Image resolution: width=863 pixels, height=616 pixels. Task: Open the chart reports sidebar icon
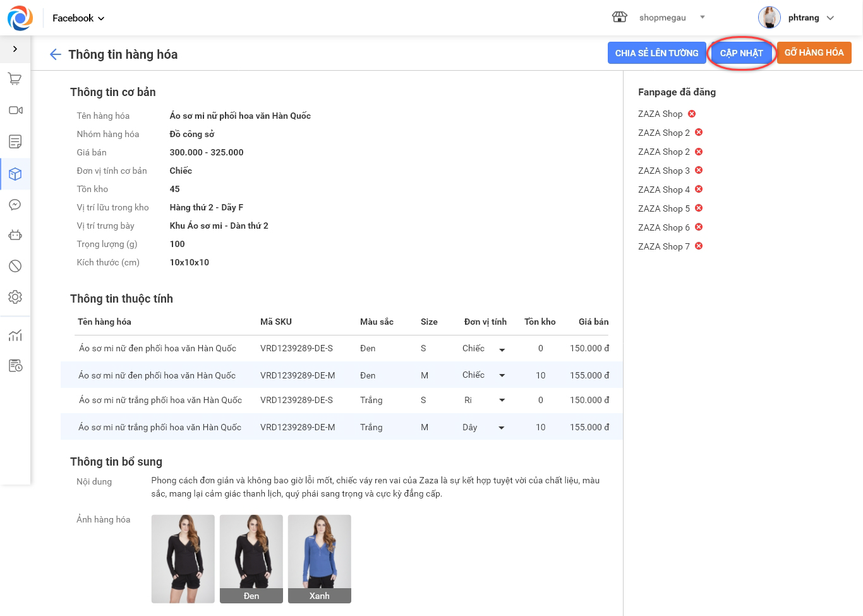click(15, 335)
